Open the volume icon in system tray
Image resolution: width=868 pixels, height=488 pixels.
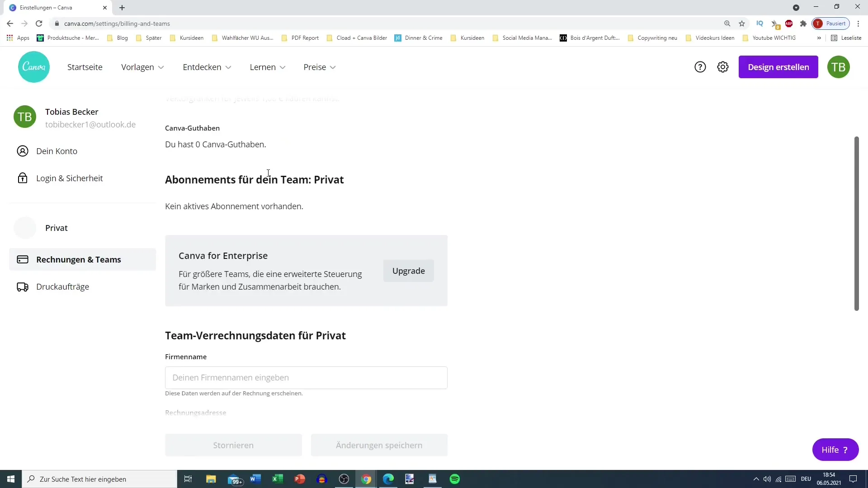[x=767, y=479]
